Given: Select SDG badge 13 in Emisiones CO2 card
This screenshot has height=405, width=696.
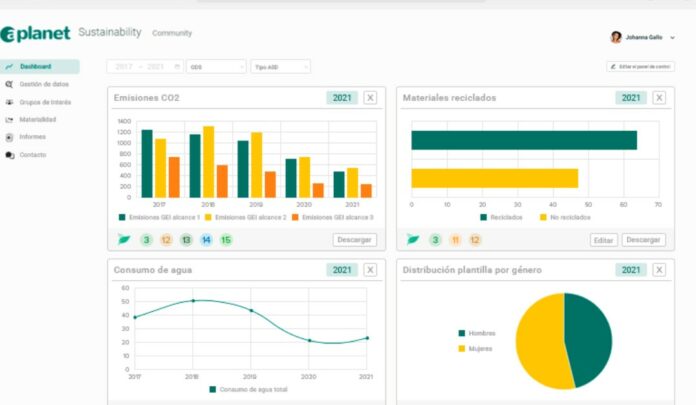Looking at the screenshot, I should tap(186, 240).
